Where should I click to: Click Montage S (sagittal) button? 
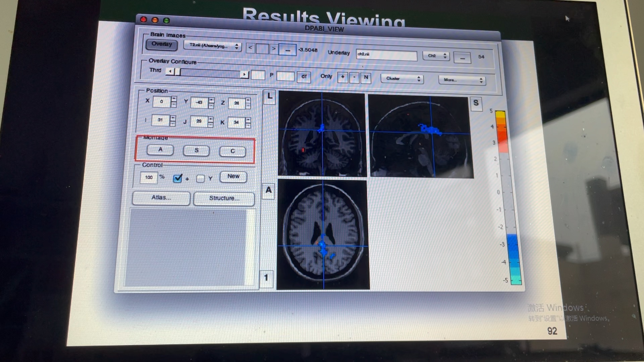(x=197, y=150)
